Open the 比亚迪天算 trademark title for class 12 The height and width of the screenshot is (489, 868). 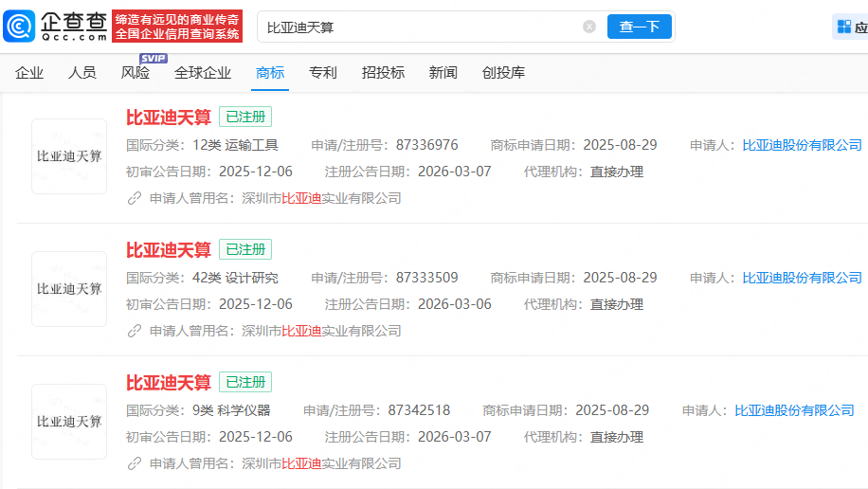tap(169, 117)
